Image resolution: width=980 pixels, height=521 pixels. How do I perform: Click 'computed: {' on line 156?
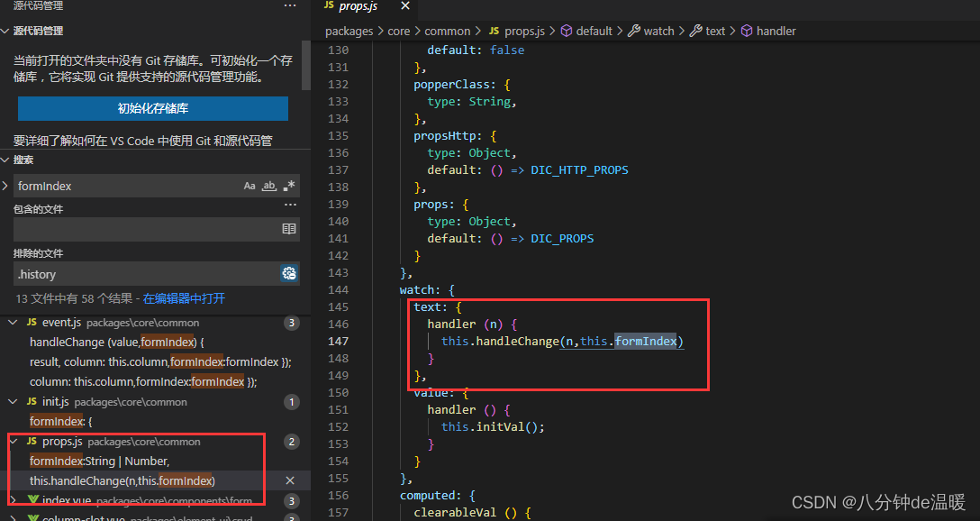pyautogui.click(x=438, y=496)
